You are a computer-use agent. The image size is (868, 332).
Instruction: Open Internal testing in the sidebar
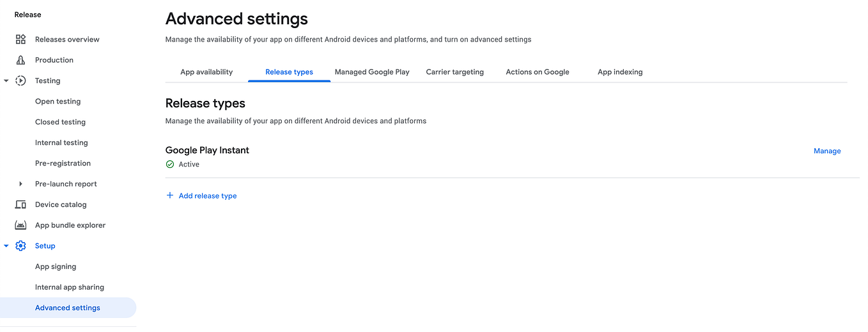click(61, 142)
